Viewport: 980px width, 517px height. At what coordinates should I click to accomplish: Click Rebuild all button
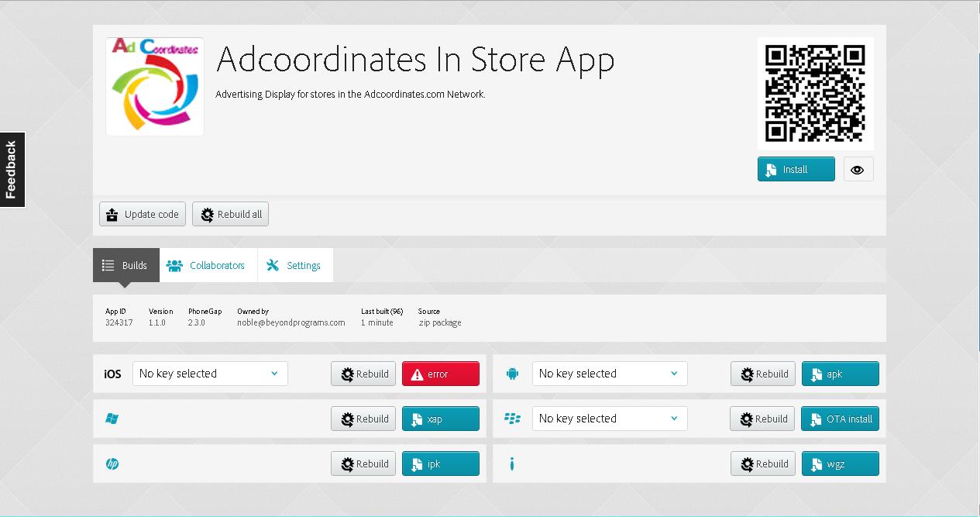pos(230,214)
